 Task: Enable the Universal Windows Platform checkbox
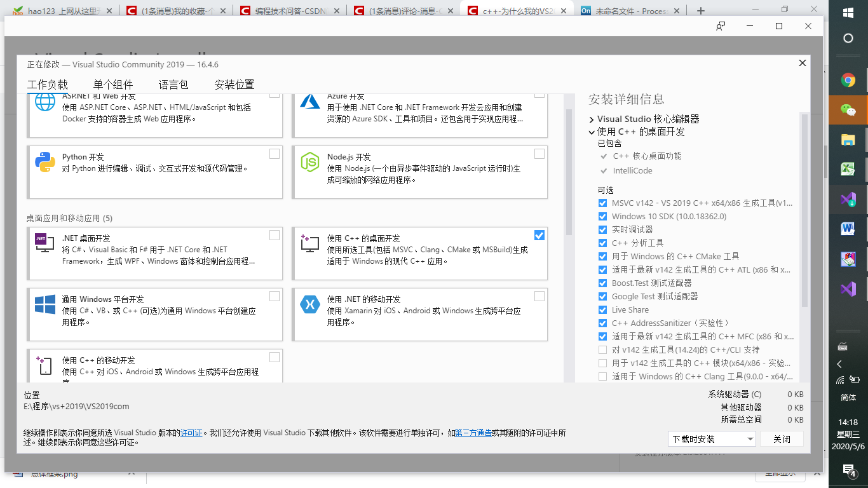275,296
